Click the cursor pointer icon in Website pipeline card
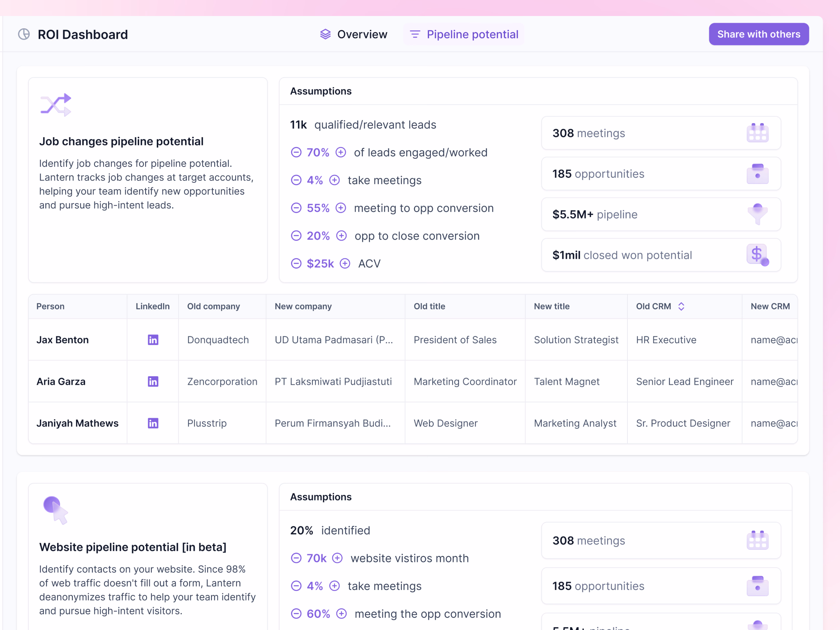Viewport: 840px width, 630px height. (x=55, y=510)
